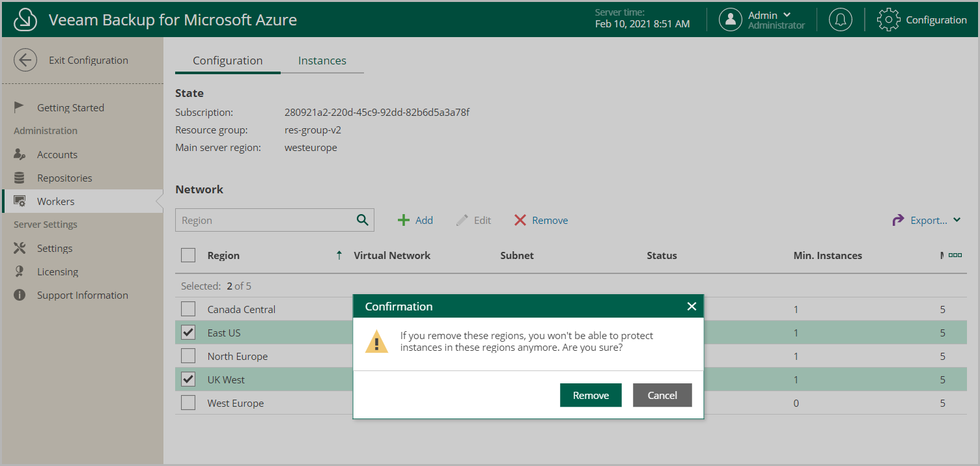Click the search magnifier in Region field

[x=363, y=220]
